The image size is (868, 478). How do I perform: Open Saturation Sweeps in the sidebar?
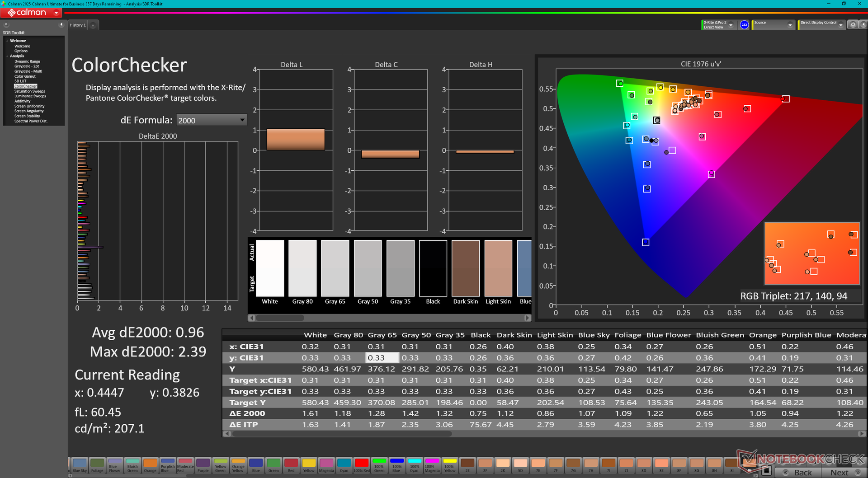tap(29, 91)
